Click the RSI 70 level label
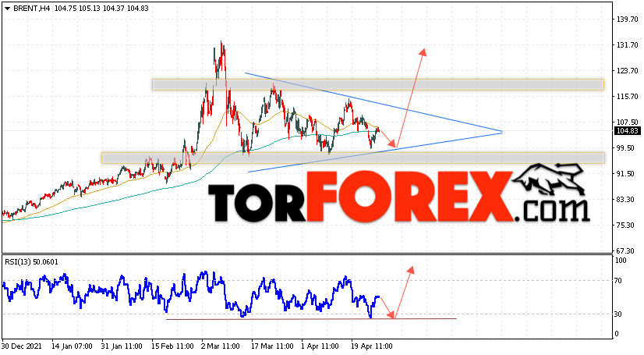 coord(618,281)
